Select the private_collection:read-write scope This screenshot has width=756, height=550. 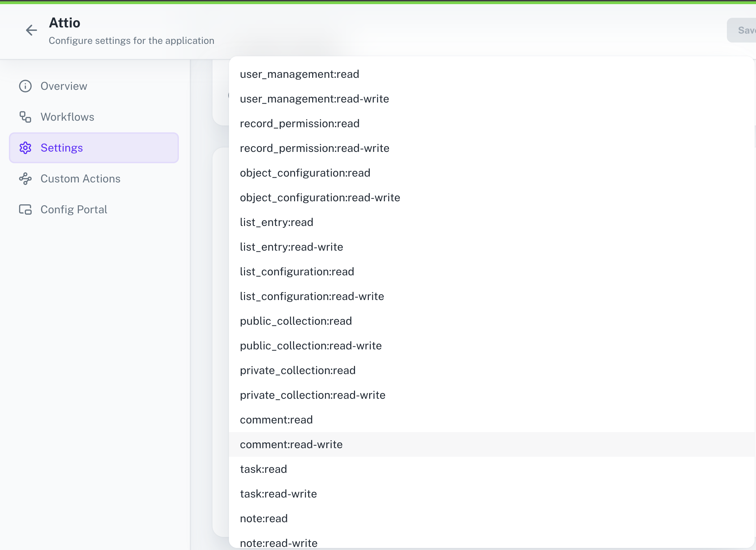(312, 395)
